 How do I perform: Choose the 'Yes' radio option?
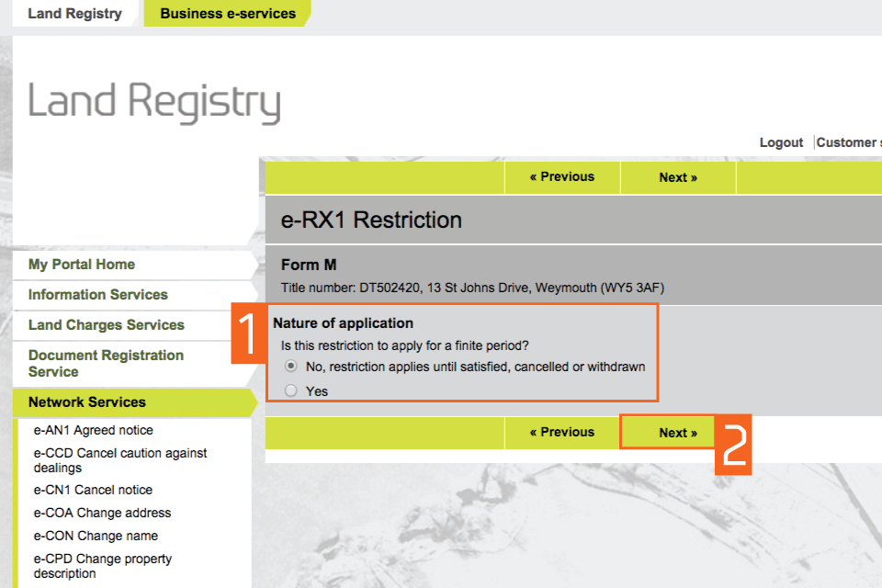click(291, 391)
